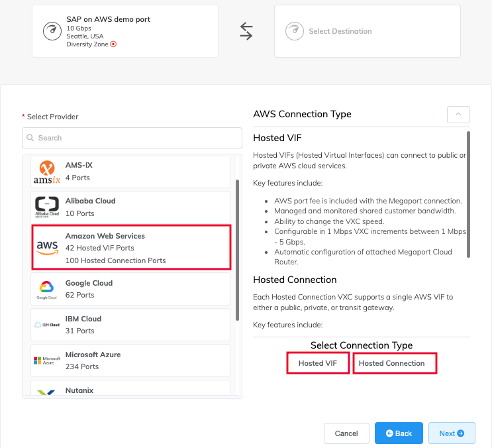
Task: Go back with the Back button
Action: (x=399, y=433)
